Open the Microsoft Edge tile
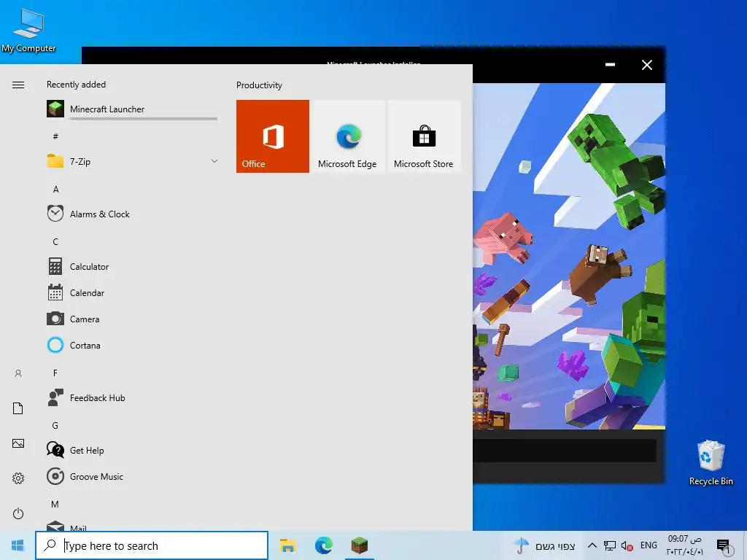Screen dimensions: 747x560 coord(347,136)
